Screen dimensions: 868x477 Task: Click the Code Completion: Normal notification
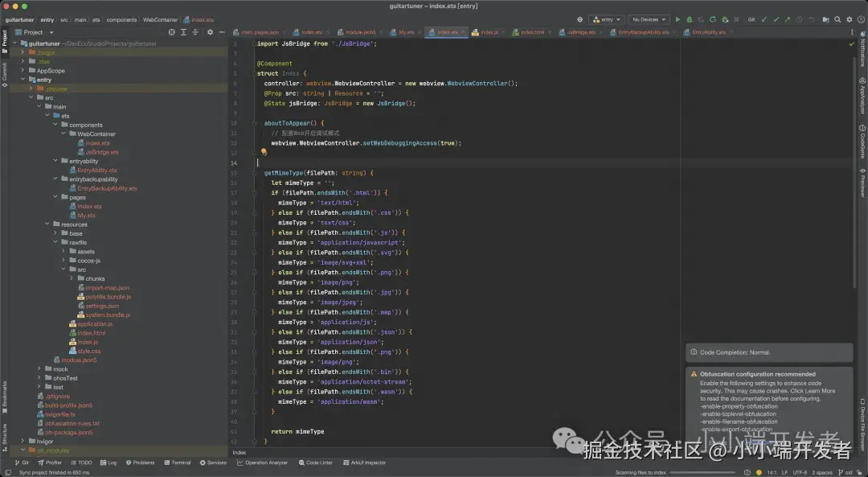[769, 352]
